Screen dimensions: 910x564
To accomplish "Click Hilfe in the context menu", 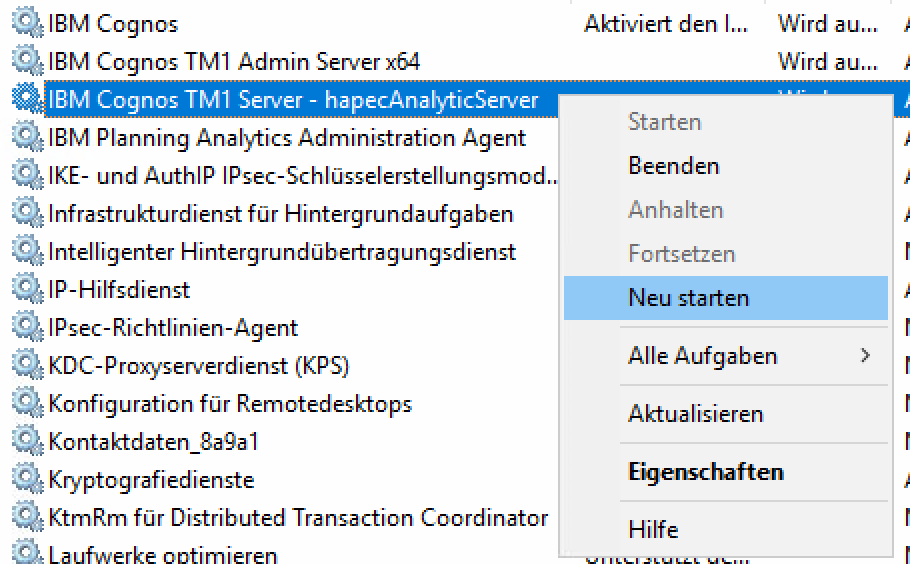I will click(x=653, y=529).
